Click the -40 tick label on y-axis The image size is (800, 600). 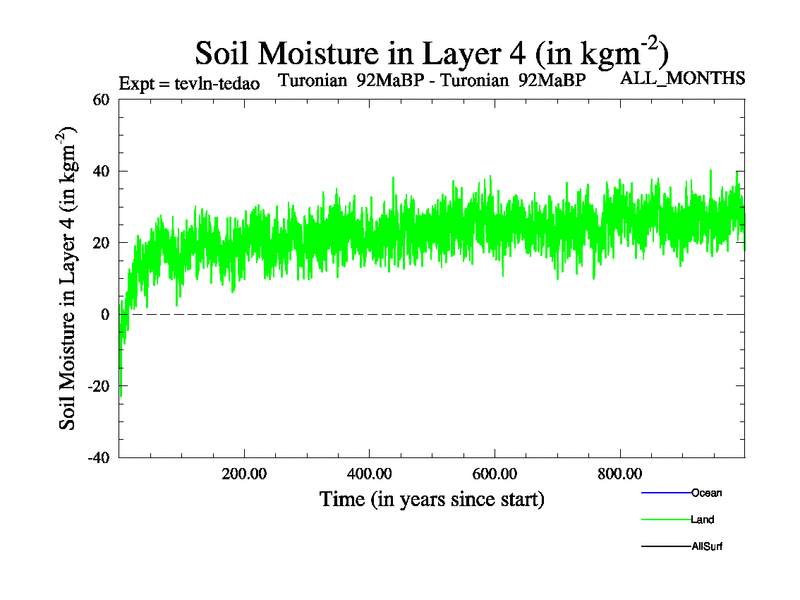96,458
